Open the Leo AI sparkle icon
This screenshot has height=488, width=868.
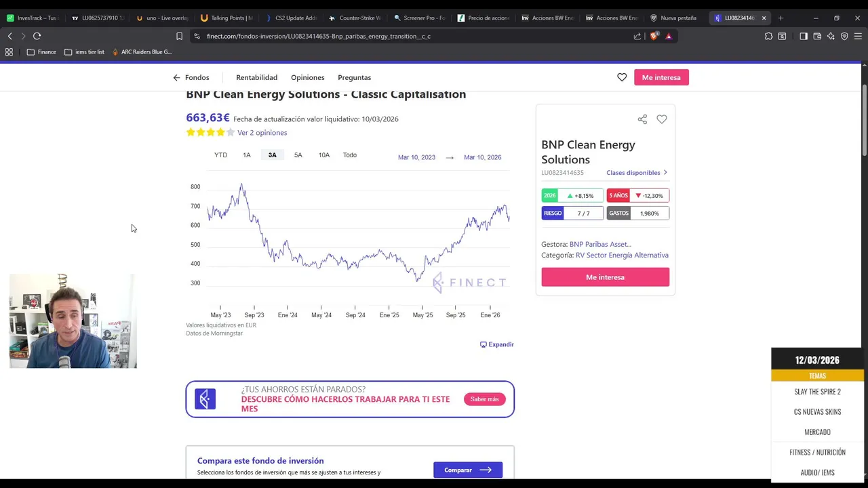click(831, 36)
